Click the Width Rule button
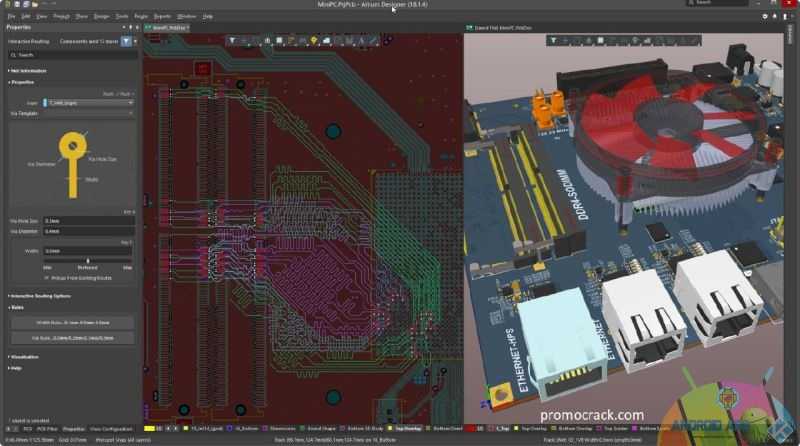 pyautogui.click(x=72, y=323)
